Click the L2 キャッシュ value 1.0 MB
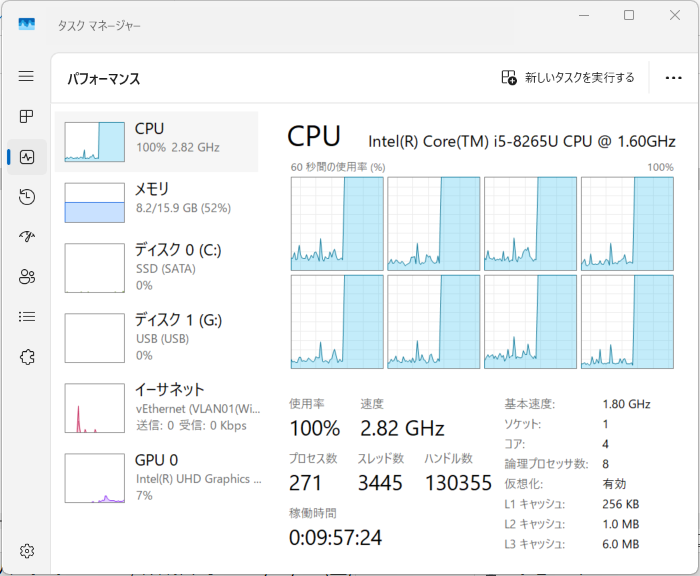Viewport: 700px width, 576px height. point(621,524)
